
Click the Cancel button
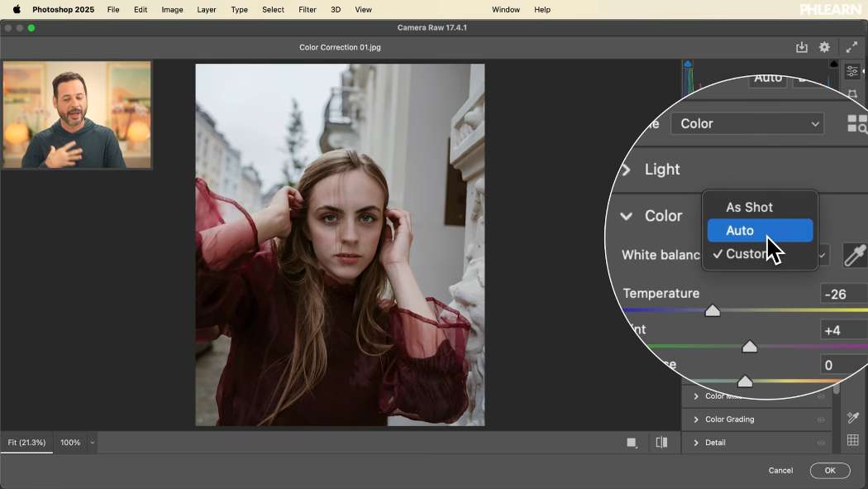coord(780,470)
